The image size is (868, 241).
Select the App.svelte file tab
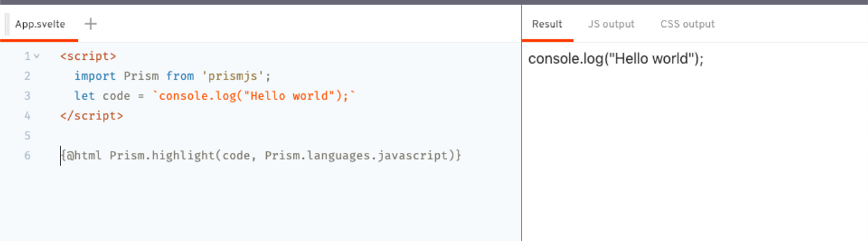click(x=40, y=24)
